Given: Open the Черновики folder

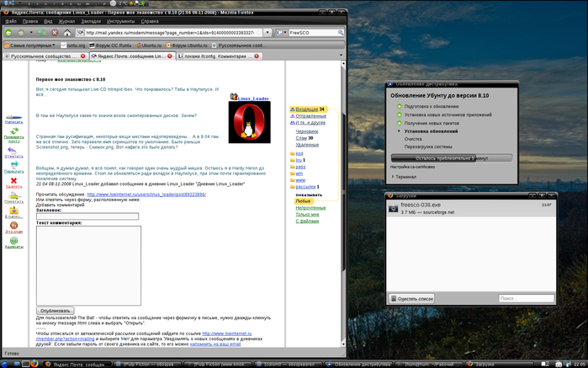Looking at the screenshot, I should (307, 131).
